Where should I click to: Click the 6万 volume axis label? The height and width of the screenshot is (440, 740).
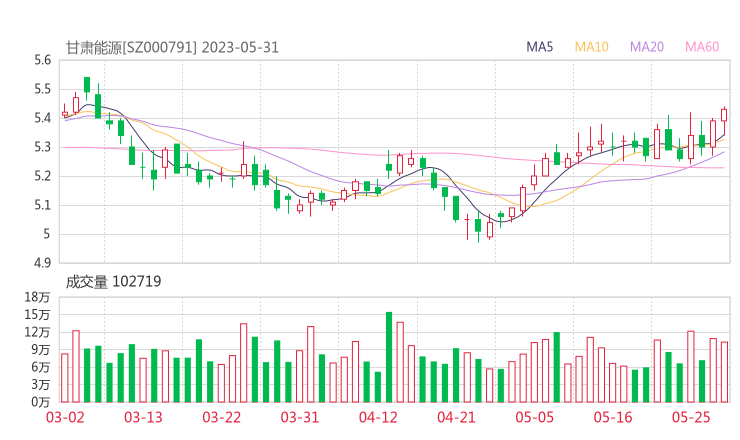(x=40, y=367)
